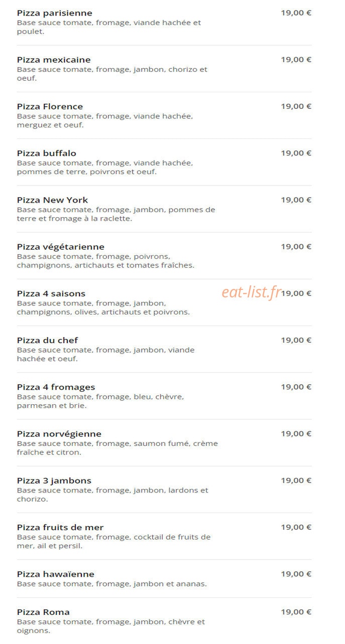The height and width of the screenshot is (644, 345).
Task: Click the price next to Pizza hawaïenne
Action: [296, 574]
